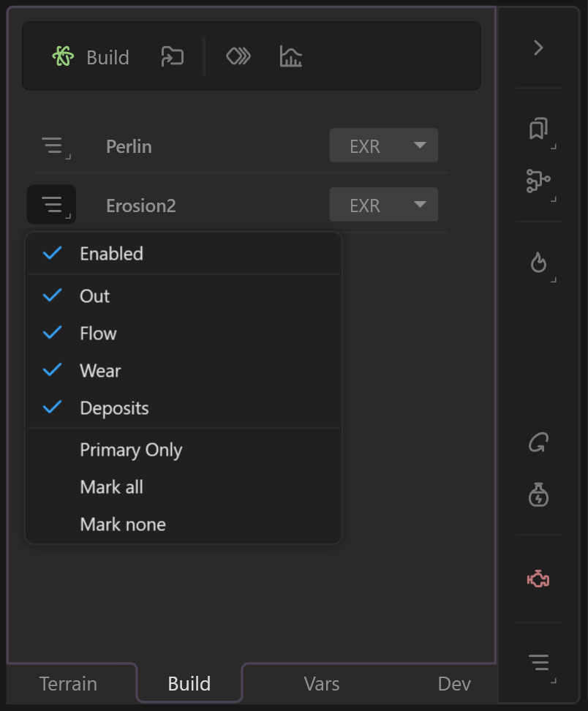Uncheck the Wear output option
Screen dimensions: 588x711
coord(183,370)
